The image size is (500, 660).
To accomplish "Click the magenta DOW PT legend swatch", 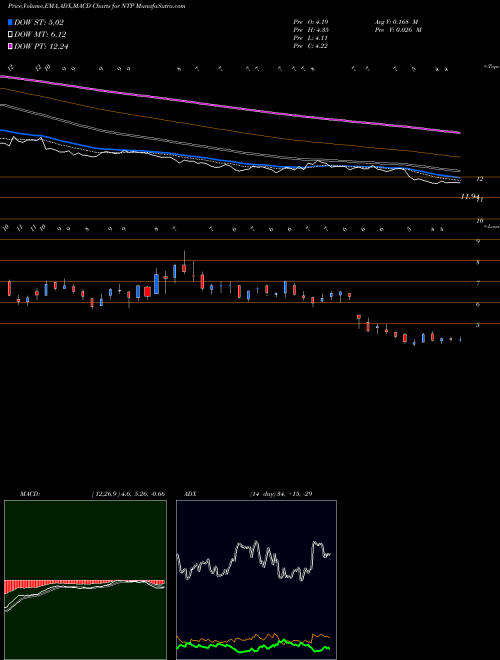I will point(10,46).
